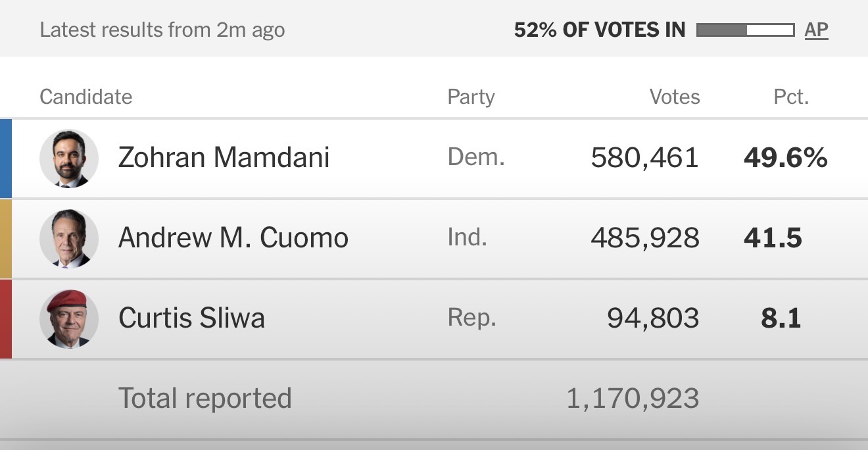868x450 pixels.
Task: Click the Party column header
Action: pyautogui.click(x=471, y=97)
